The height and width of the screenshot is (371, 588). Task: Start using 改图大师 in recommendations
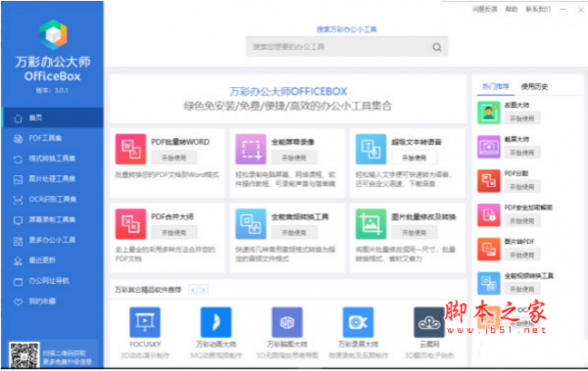[x=522, y=118]
